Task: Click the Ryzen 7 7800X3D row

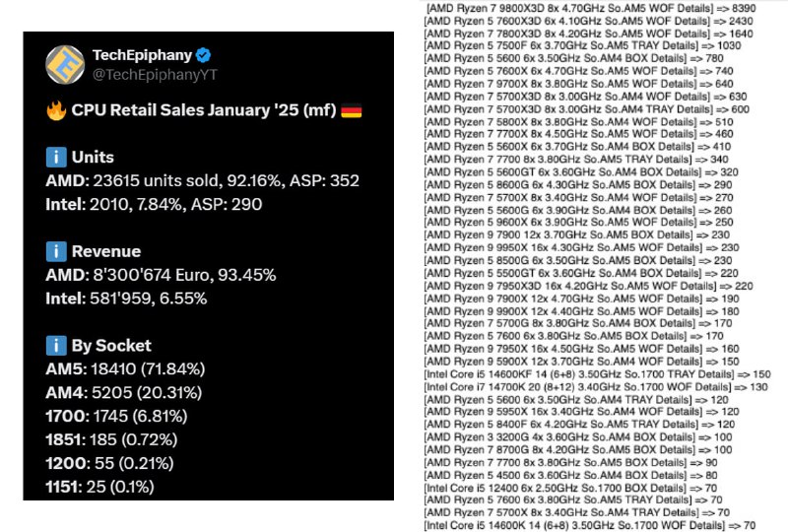Action: [588, 33]
